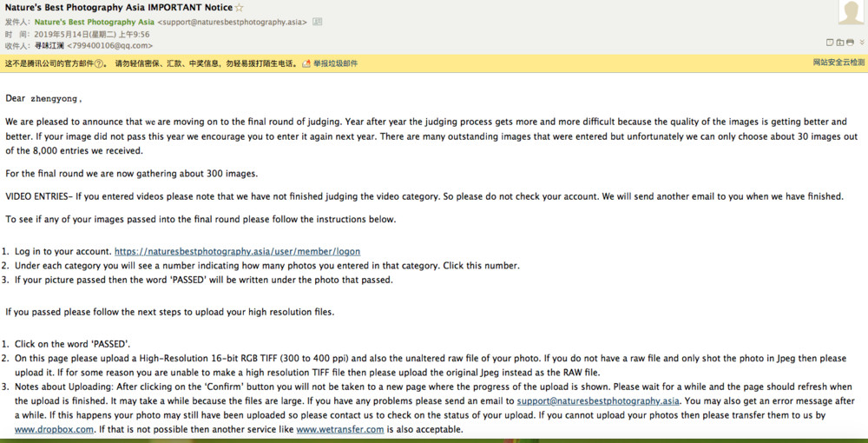Click recipient name 寻味江澜

(x=49, y=46)
